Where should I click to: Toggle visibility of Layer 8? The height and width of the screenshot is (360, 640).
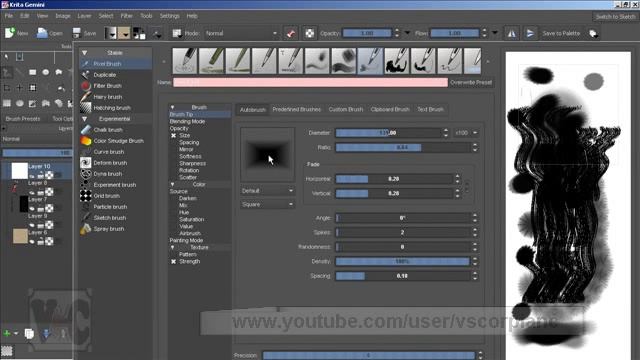coord(32,192)
